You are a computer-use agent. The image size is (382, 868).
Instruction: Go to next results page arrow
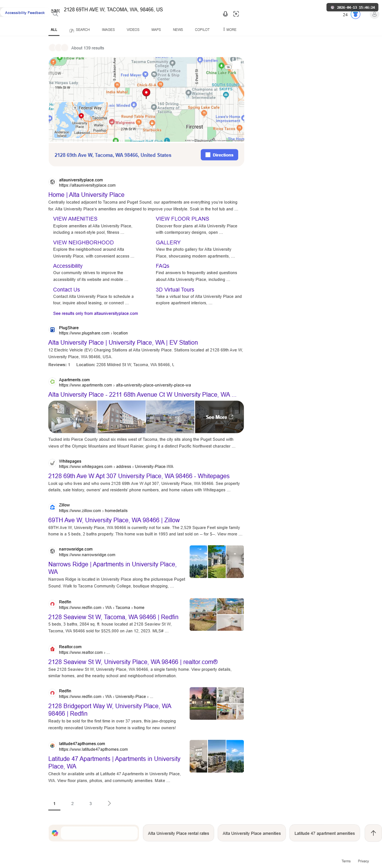[x=109, y=803]
